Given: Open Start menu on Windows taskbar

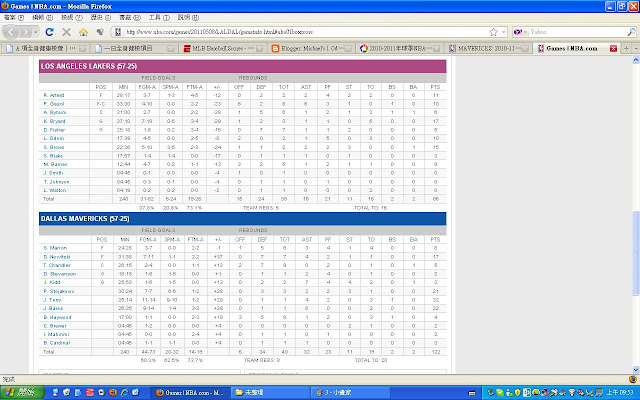Looking at the screenshot, I should click(x=22, y=393).
